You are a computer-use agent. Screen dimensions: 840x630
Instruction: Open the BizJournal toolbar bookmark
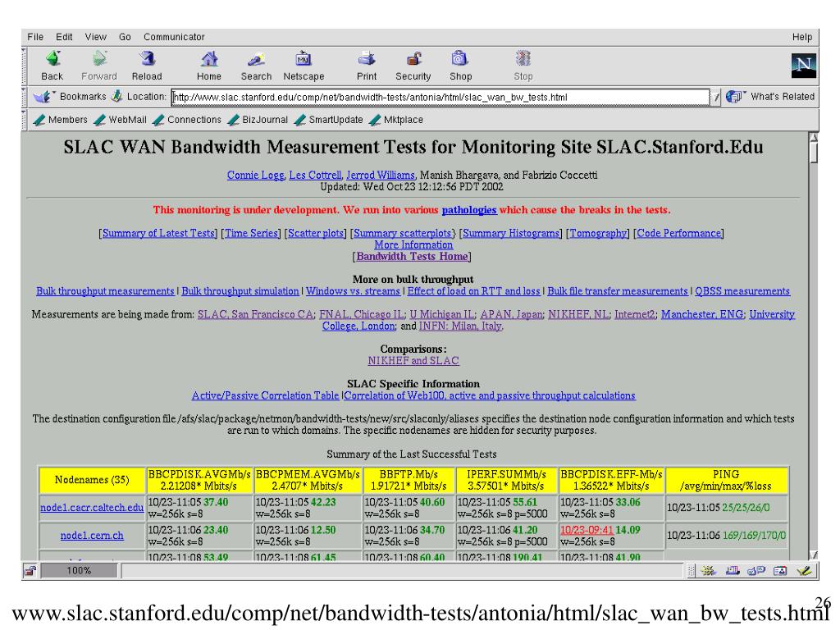(x=258, y=120)
